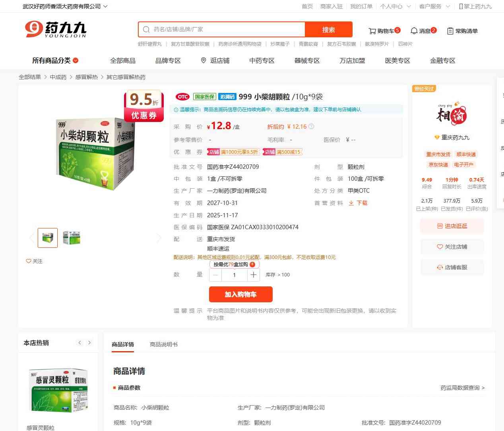
Task: Expand the 所有商品分类 category dropdown
Action: 55,60
